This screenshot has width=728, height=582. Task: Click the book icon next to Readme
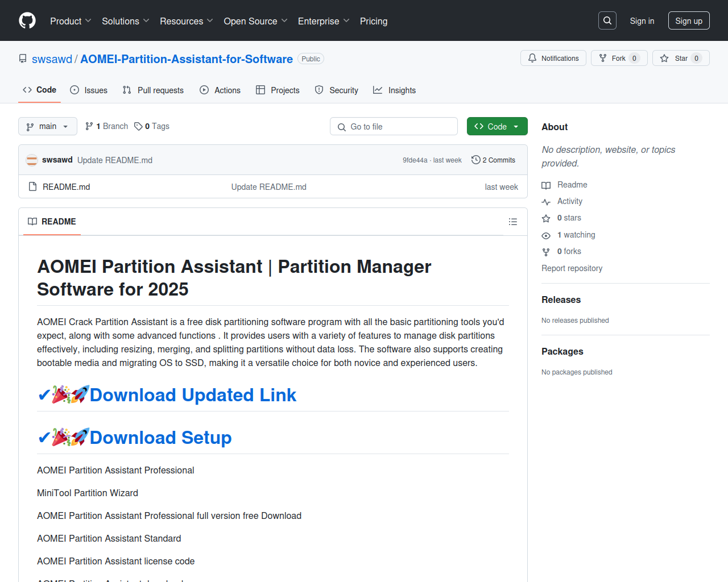pos(546,185)
